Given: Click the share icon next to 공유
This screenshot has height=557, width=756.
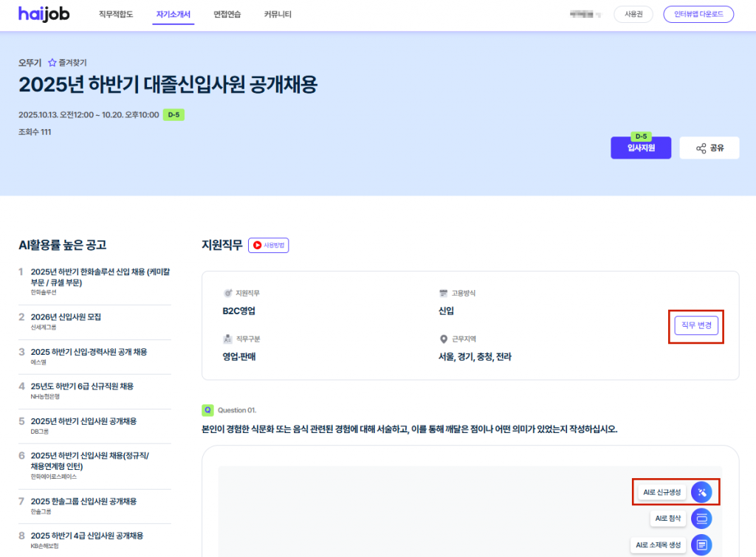Looking at the screenshot, I should pos(701,148).
